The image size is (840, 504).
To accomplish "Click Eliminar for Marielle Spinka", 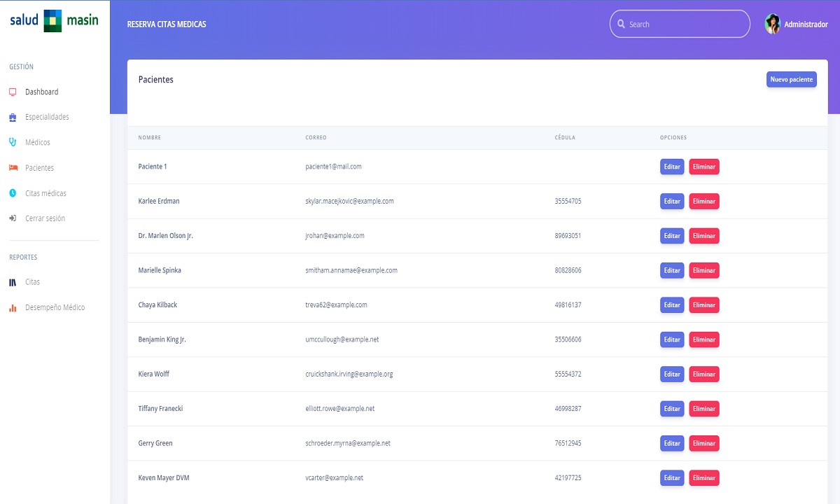I will pyautogui.click(x=704, y=270).
